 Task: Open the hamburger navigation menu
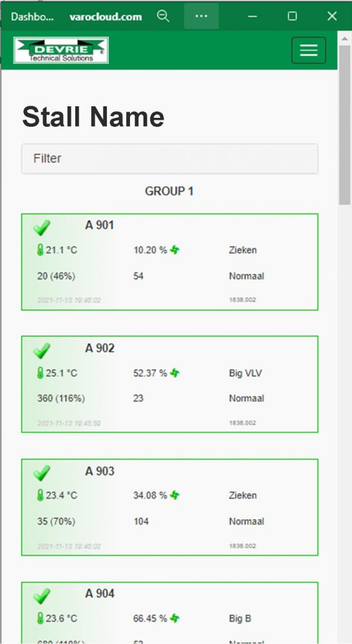tap(308, 50)
